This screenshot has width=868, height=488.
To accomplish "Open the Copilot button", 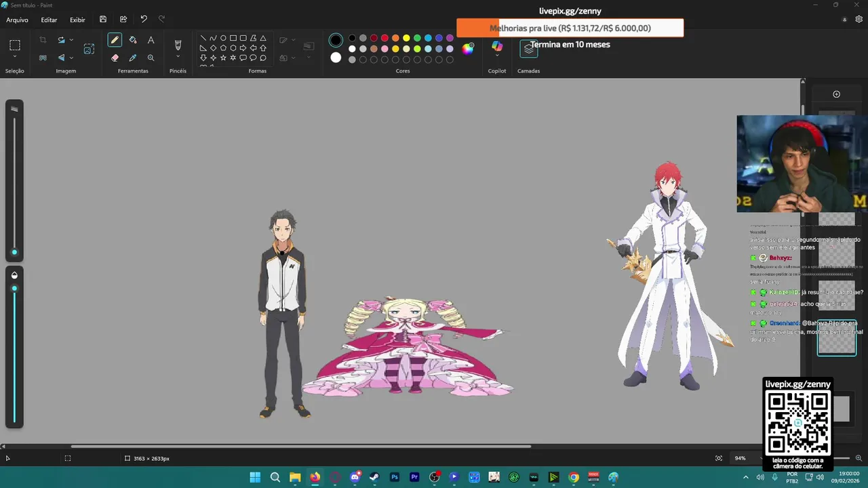I will coord(497,45).
